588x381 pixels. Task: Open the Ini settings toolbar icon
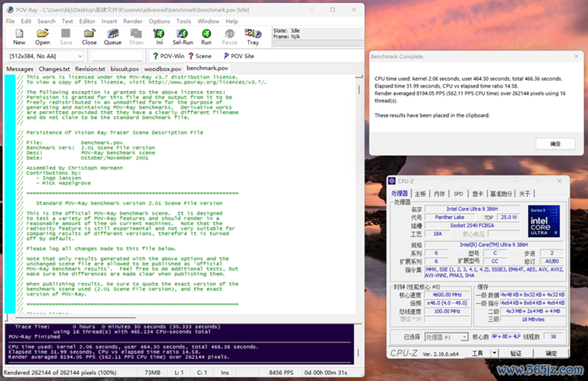coord(159,37)
